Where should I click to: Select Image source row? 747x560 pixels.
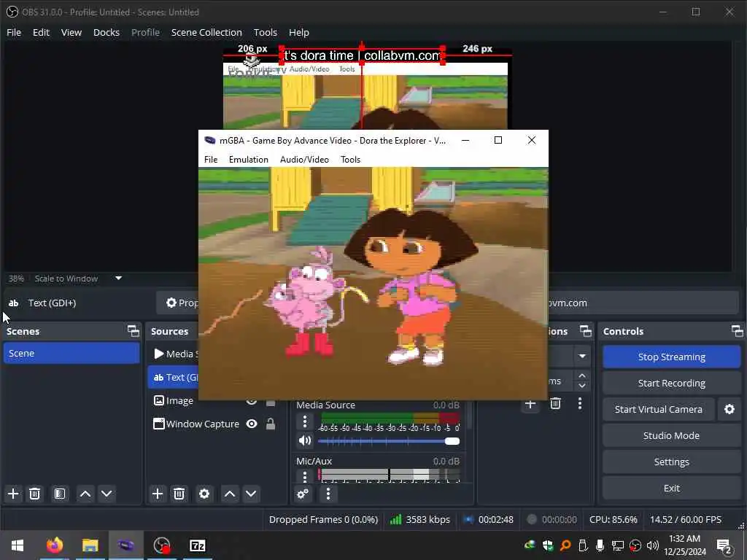coord(217,402)
